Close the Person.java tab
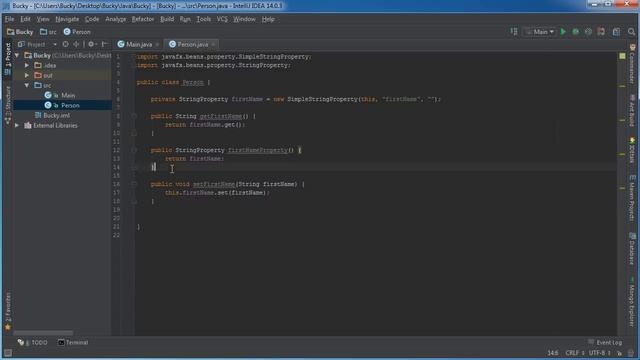 213,44
